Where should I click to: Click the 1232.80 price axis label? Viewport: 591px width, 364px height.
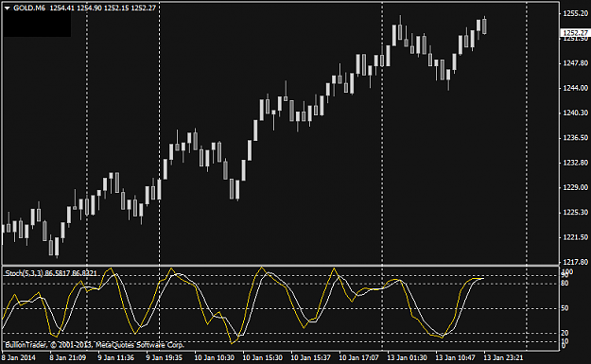click(x=575, y=163)
